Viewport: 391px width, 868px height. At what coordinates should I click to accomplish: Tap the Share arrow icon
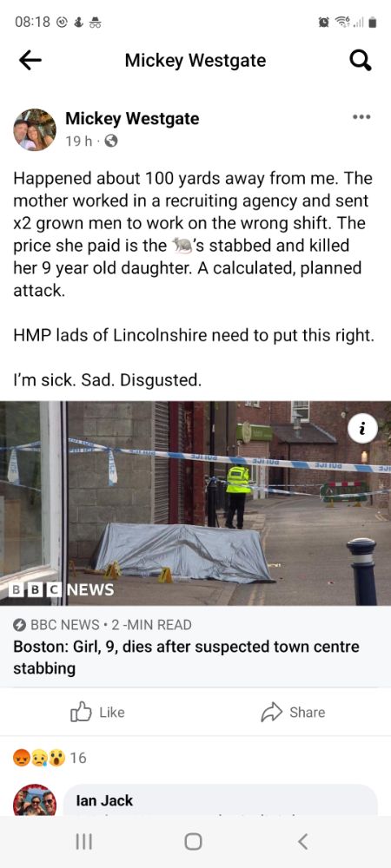tap(271, 713)
